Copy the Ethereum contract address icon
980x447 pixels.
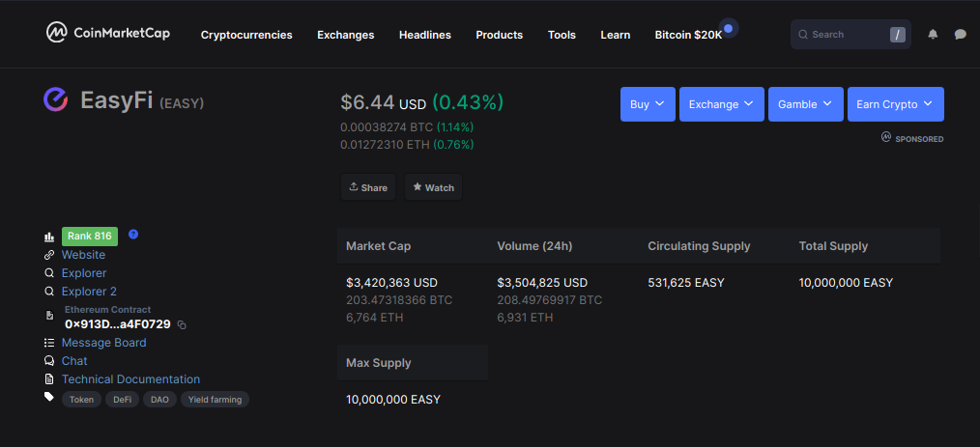(182, 324)
